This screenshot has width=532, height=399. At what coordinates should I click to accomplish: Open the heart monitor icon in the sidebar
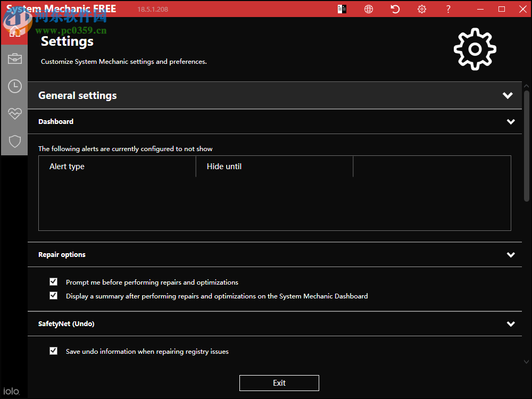14,113
